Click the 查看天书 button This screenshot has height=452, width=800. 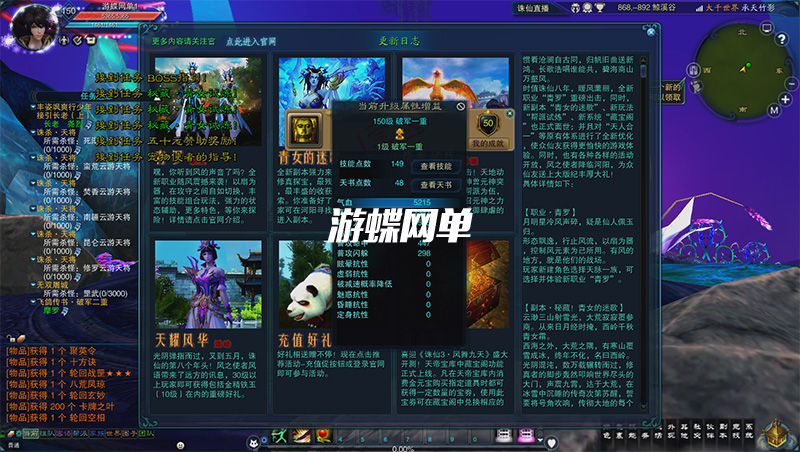tap(436, 185)
